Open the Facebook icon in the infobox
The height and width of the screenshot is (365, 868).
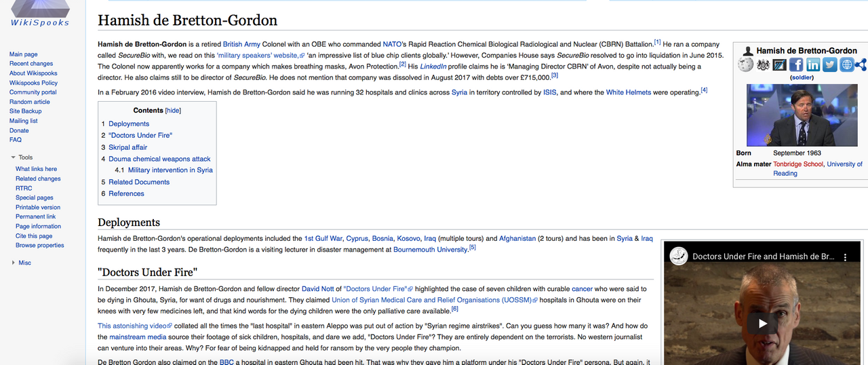pyautogui.click(x=796, y=64)
